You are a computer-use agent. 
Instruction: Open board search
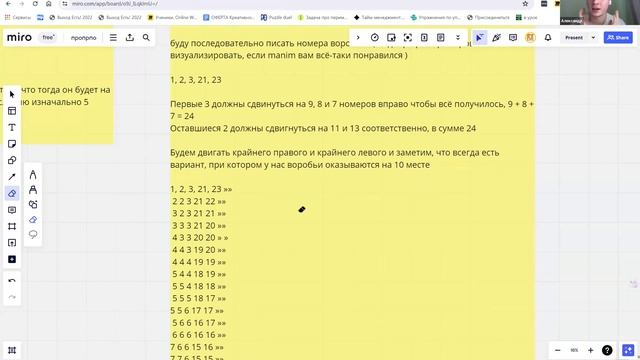pyautogui.click(x=146, y=38)
